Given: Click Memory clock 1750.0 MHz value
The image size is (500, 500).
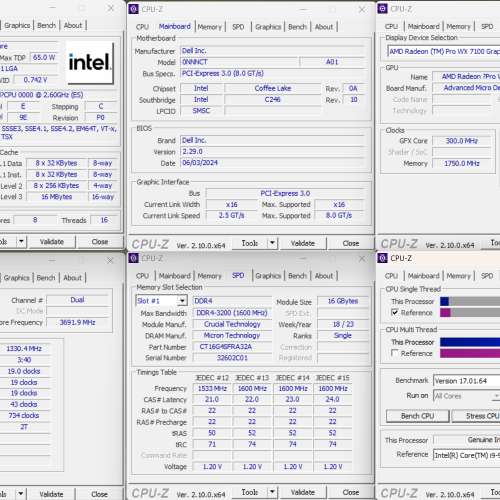Looking at the screenshot, I should click(x=462, y=163).
